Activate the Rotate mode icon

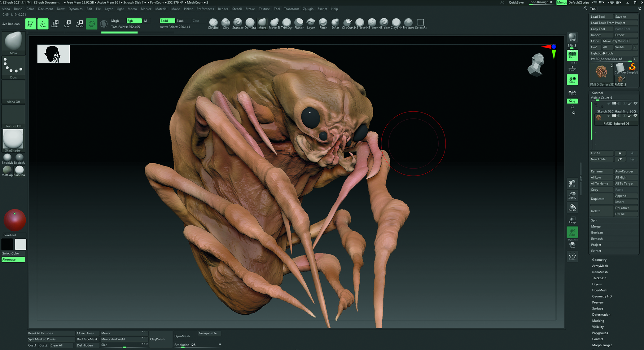(80, 24)
